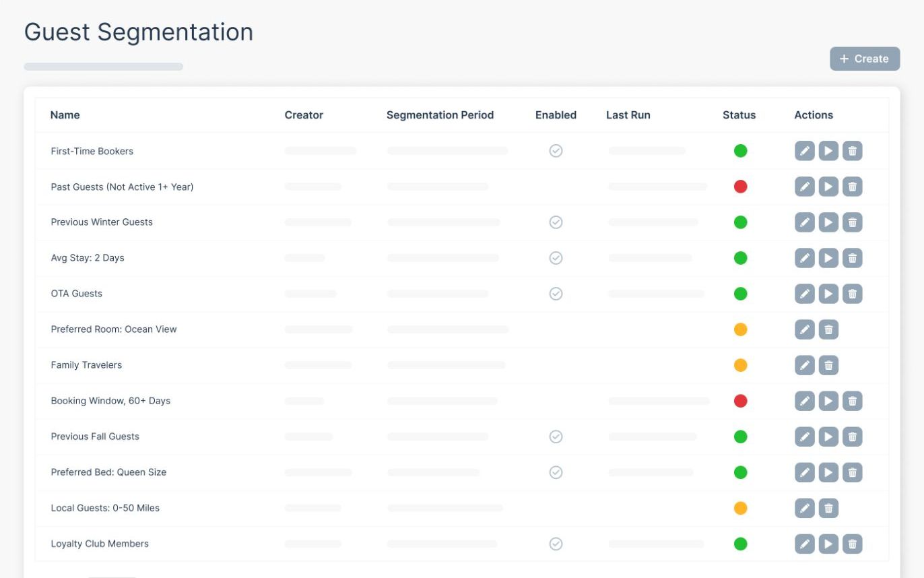Click the orange status dot for Family Travelers
Screen dimensions: 924x578
tap(740, 365)
